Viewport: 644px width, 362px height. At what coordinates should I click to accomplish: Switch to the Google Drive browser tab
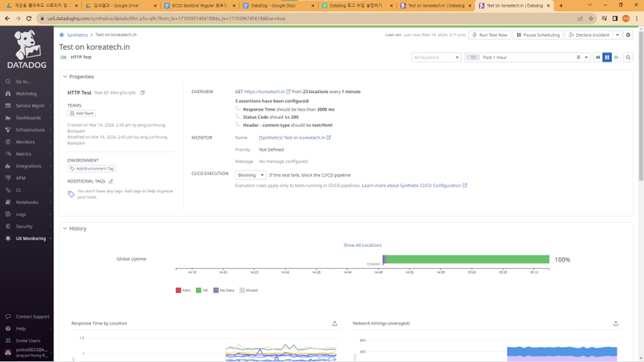point(121,5)
